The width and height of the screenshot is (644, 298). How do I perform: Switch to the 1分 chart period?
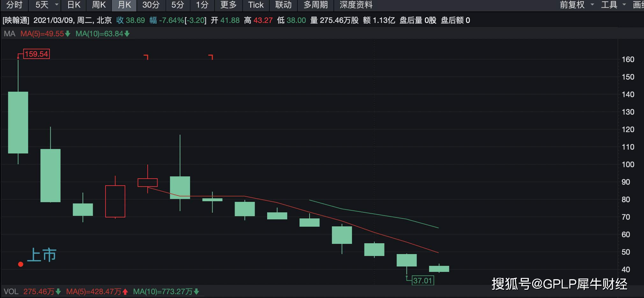(x=202, y=5)
